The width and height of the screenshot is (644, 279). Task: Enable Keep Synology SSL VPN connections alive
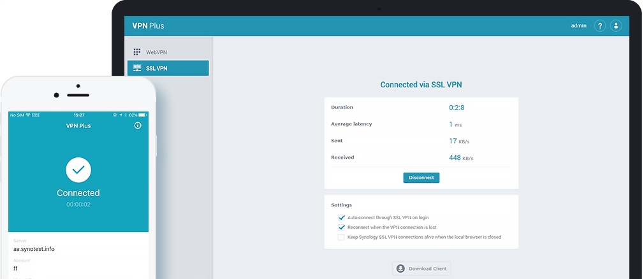341,237
